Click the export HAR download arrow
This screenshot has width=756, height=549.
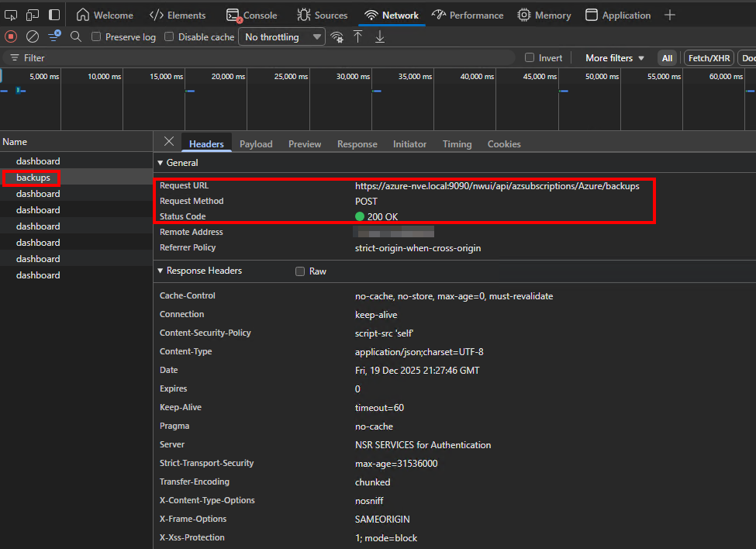[x=380, y=36]
